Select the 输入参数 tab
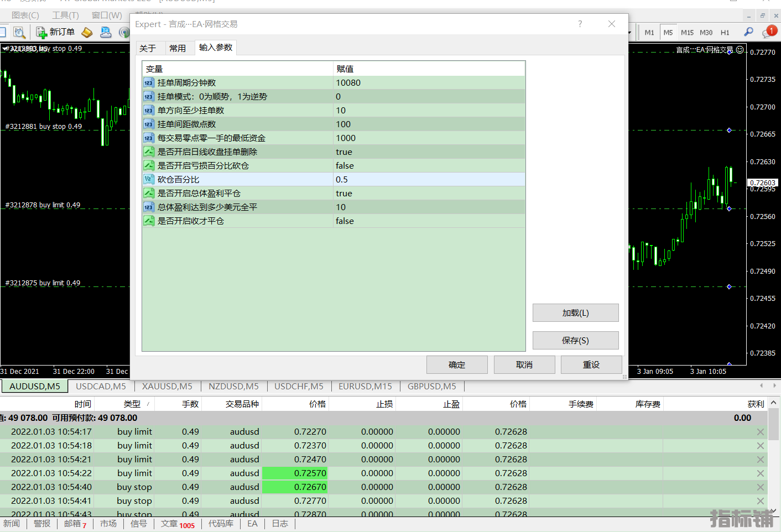The height and width of the screenshot is (532, 781). pyautogui.click(x=216, y=48)
